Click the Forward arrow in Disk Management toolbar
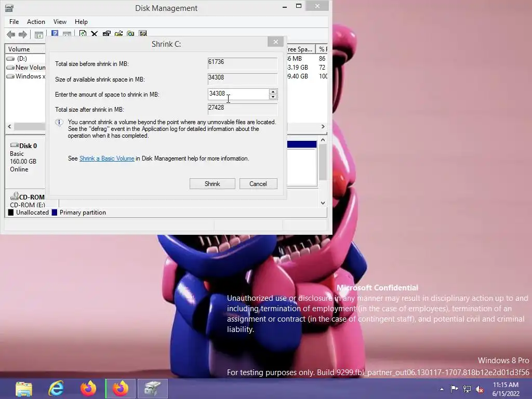The image size is (532, 399). tap(23, 34)
